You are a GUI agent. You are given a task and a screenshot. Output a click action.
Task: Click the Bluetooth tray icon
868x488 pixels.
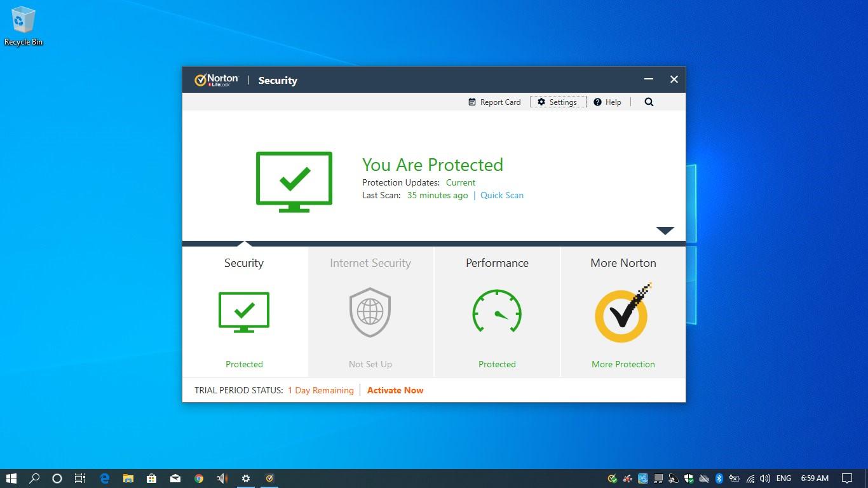(x=719, y=478)
